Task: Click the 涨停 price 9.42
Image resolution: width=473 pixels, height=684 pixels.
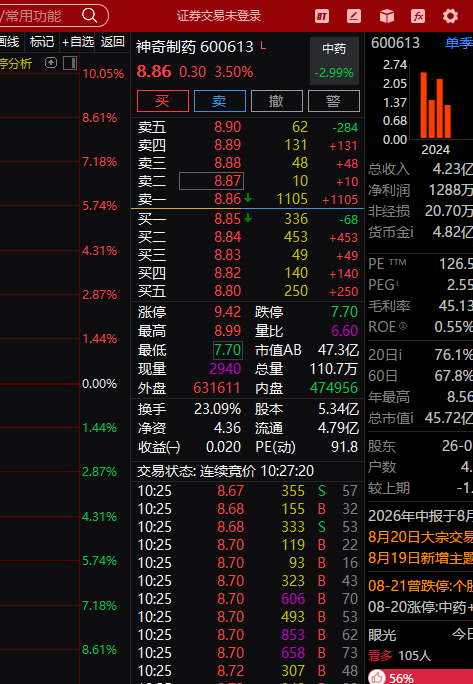Action: click(x=227, y=312)
